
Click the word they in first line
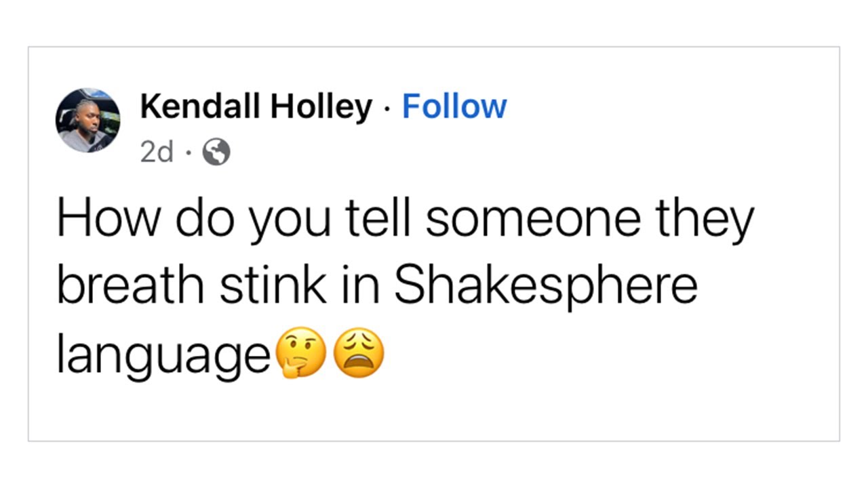coord(703,219)
